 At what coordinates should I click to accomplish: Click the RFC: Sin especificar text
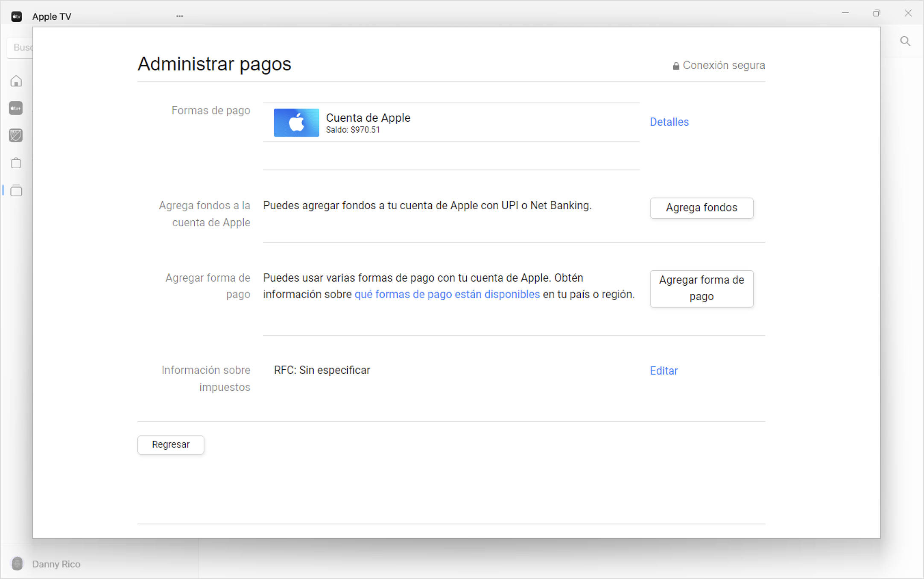[x=322, y=370]
